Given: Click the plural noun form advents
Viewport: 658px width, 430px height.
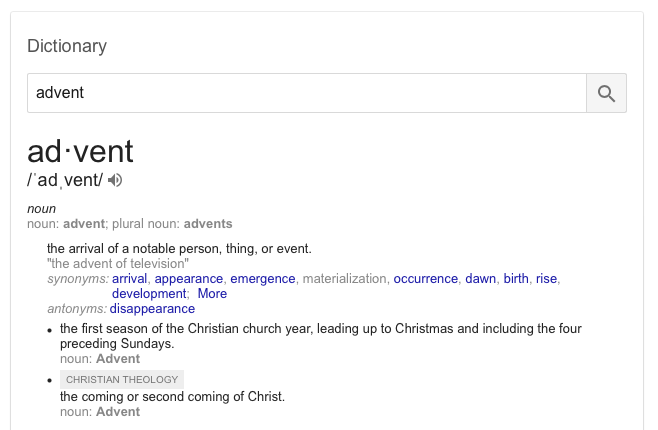Looking at the screenshot, I should (208, 224).
